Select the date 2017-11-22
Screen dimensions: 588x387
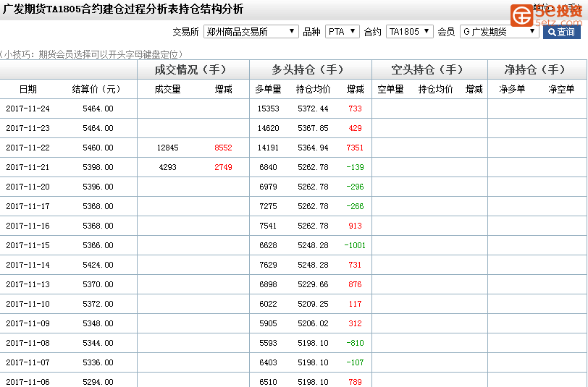pyautogui.click(x=28, y=148)
